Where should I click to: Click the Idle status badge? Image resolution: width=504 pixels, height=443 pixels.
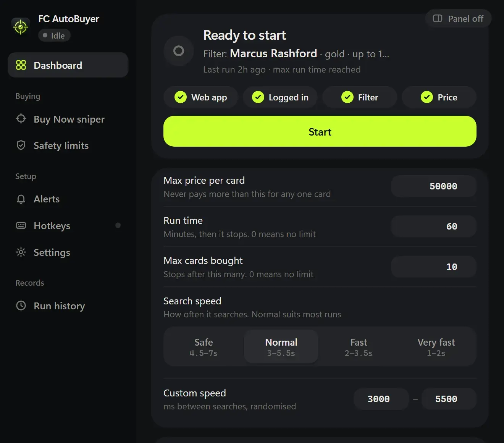54,35
